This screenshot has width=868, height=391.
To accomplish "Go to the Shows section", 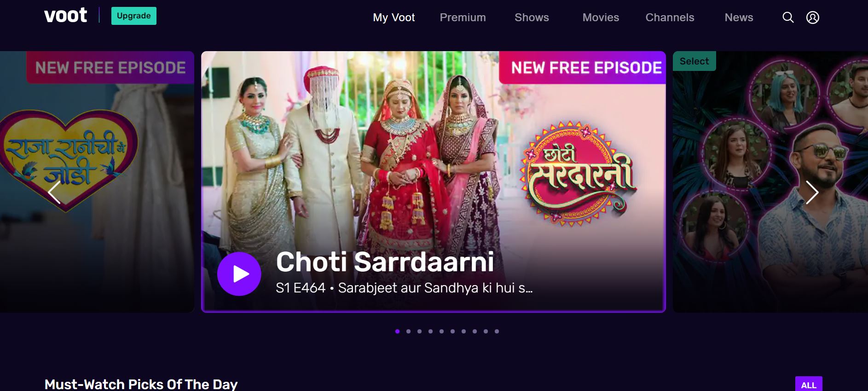I will click(532, 18).
